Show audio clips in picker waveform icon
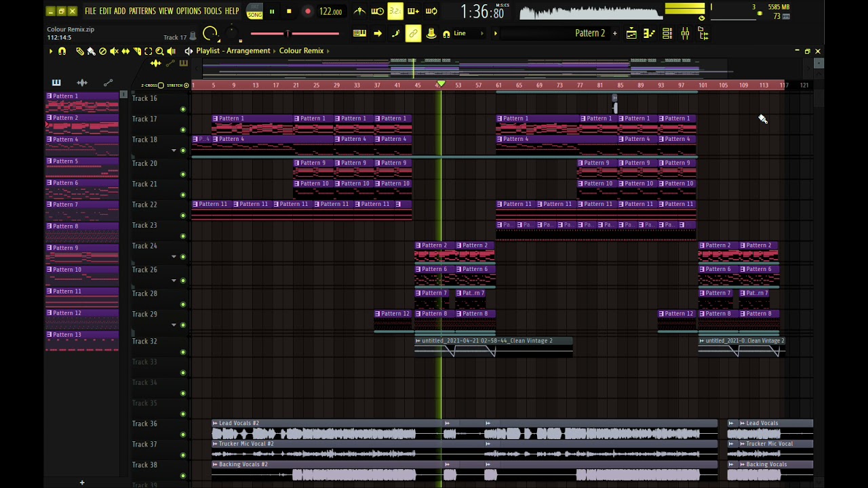Image resolution: width=868 pixels, height=488 pixels. point(82,83)
